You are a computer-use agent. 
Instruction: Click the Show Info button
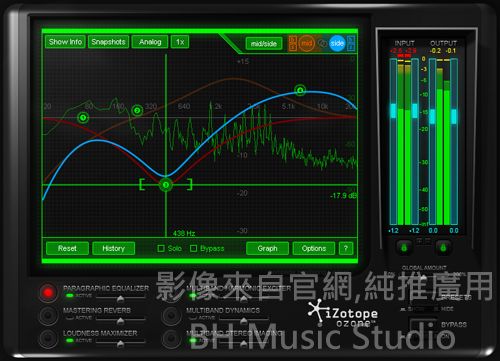(65, 42)
